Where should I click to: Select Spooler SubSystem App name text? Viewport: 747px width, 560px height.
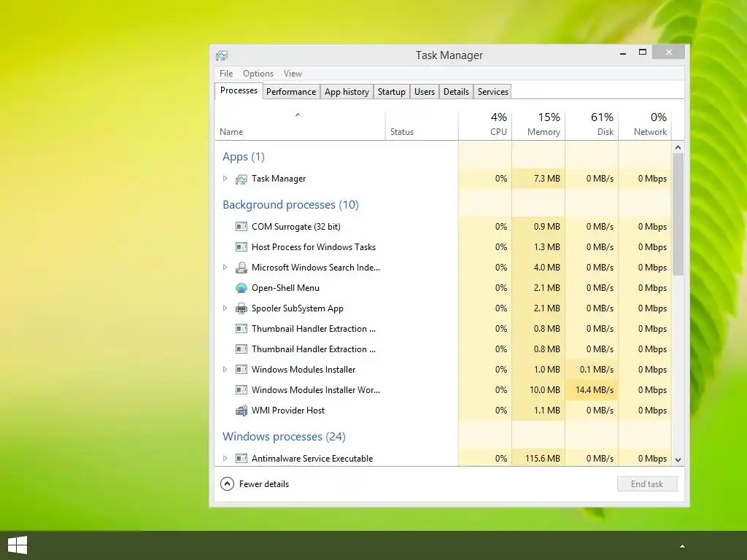click(x=298, y=308)
